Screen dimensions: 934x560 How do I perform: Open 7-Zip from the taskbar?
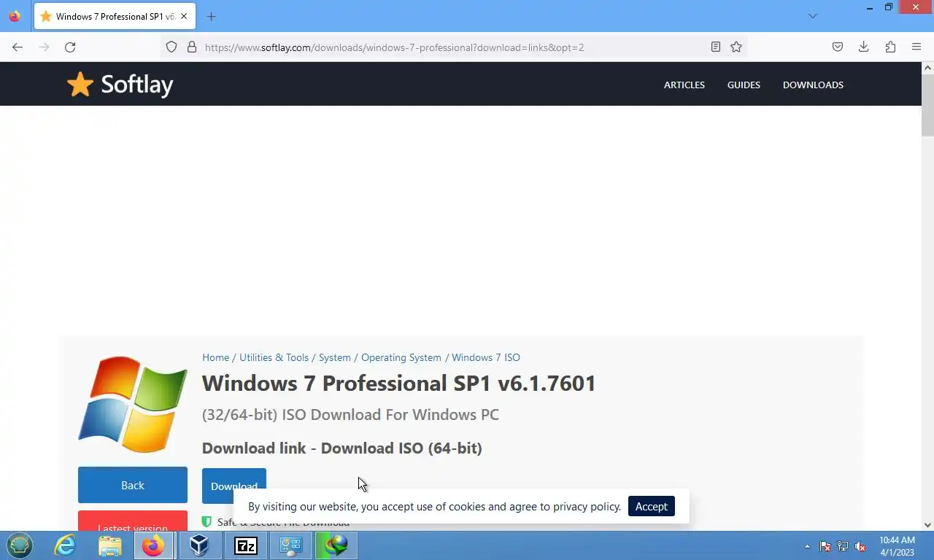point(245,545)
